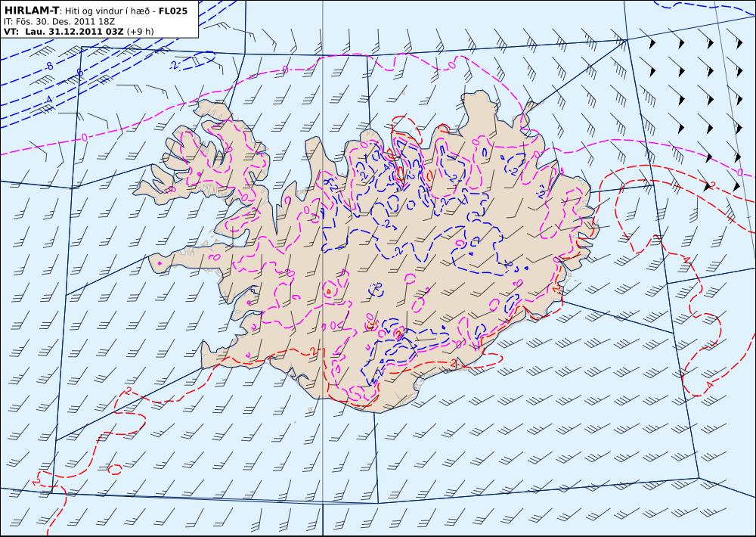Click the 'Lau. 31.12.2011 03Z' valid time text
The height and width of the screenshot is (537, 756).
click(75, 32)
